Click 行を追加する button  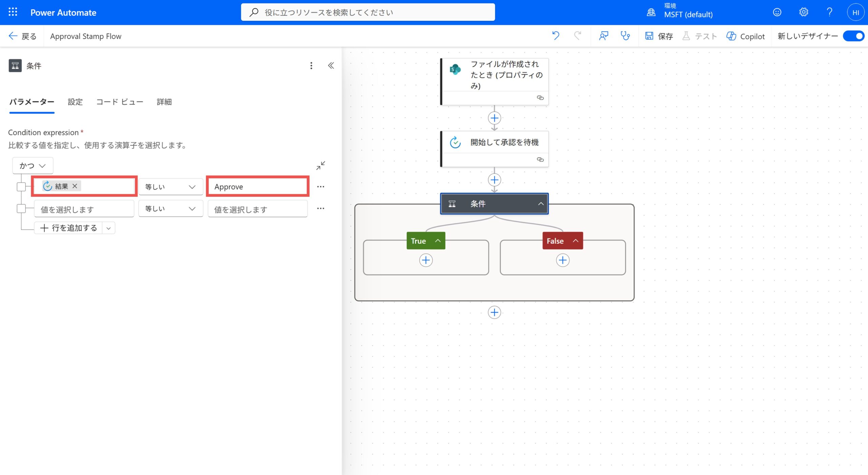tap(69, 228)
